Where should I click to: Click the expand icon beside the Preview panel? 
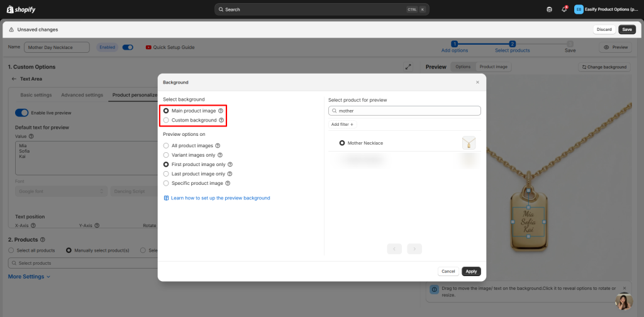(408, 67)
